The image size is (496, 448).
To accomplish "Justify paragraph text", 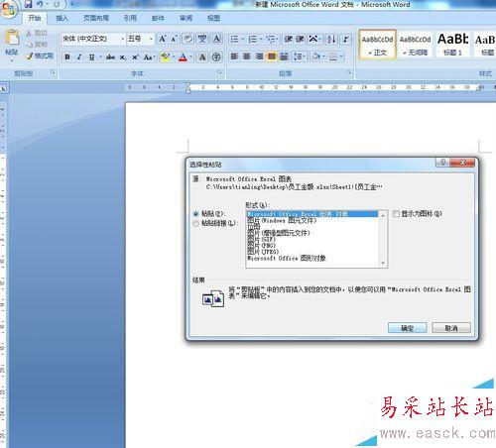I will [272, 56].
